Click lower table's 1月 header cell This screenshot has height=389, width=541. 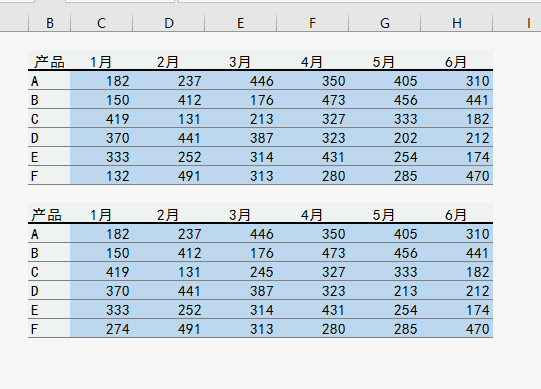(x=101, y=214)
